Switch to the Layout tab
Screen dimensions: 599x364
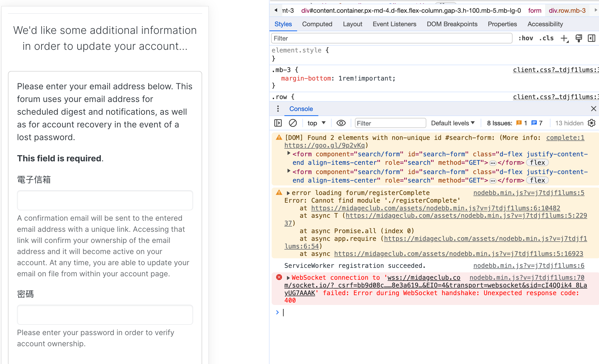click(x=352, y=24)
